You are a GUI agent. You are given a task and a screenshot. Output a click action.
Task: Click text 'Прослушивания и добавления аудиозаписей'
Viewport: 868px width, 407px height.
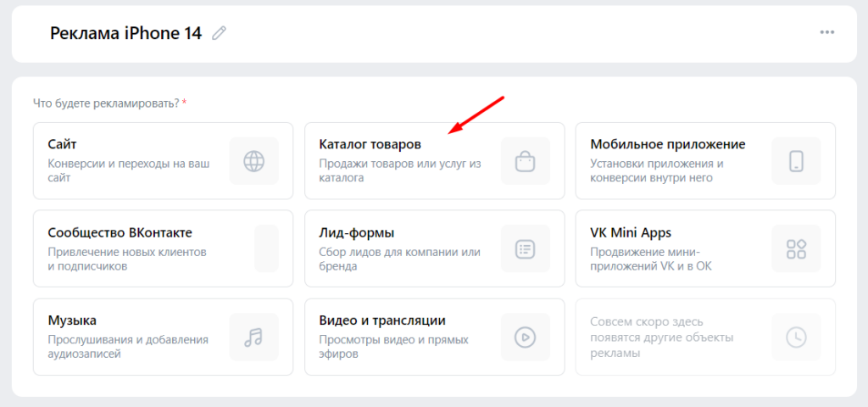(x=128, y=347)
